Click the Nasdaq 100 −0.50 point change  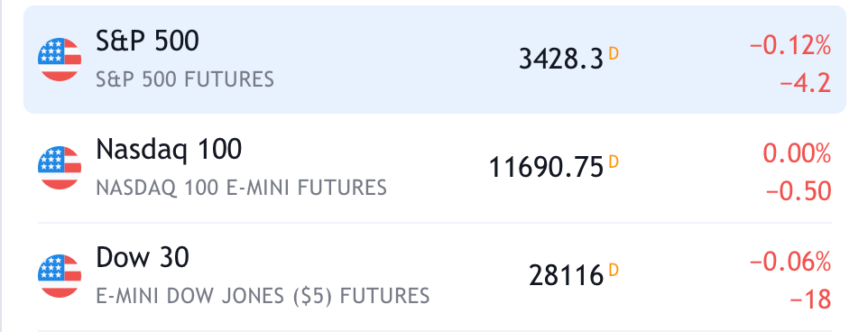click(x=799, y=191)
